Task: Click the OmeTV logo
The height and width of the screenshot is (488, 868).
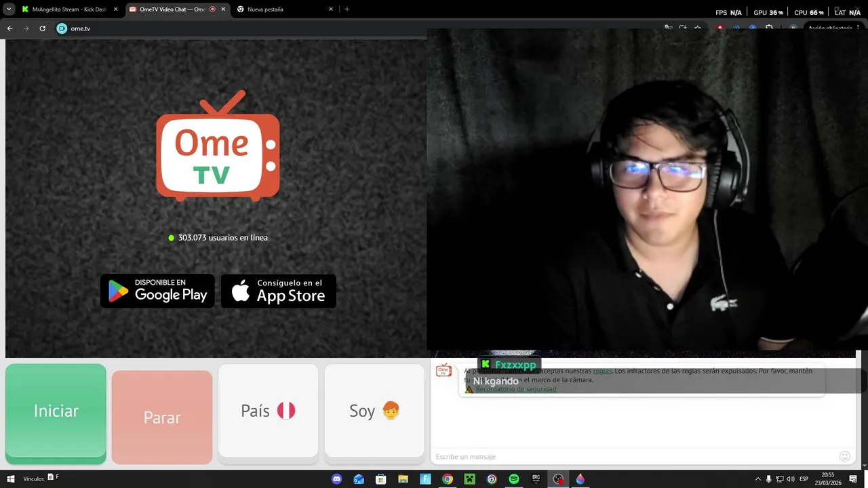Action: click(218, 146)
